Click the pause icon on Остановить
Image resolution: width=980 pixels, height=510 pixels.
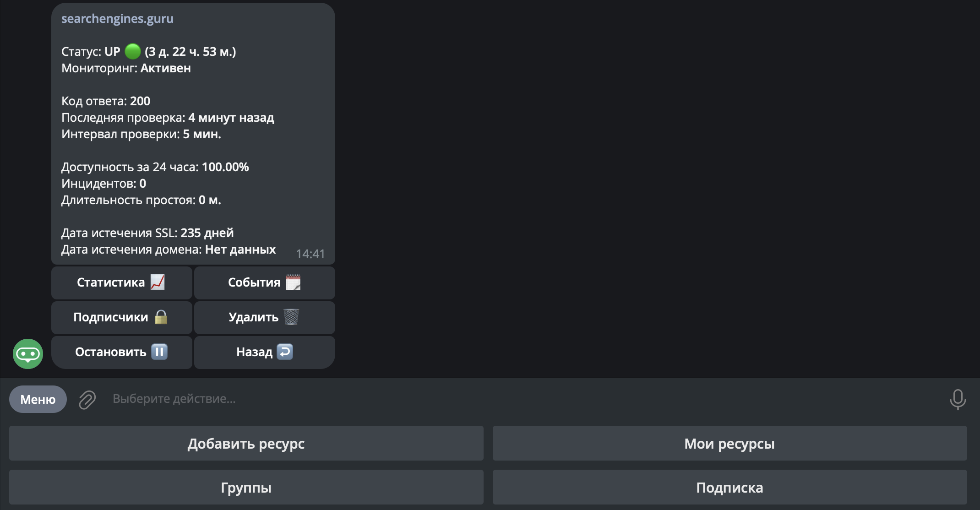159,352
